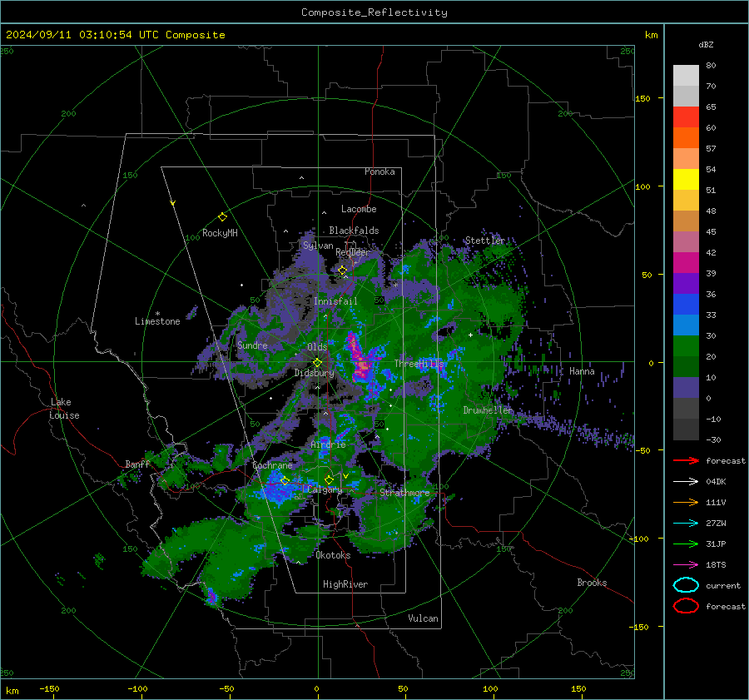
Task: Click the Innisfail city label
Action: (x=335, y=301)
